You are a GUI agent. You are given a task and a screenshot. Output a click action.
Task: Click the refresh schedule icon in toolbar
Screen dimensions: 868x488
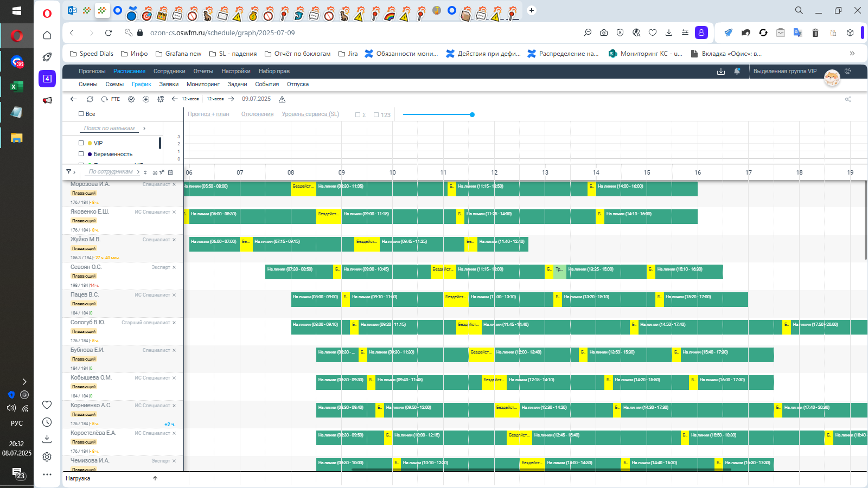pyautogui.click(x=90, y=99)
